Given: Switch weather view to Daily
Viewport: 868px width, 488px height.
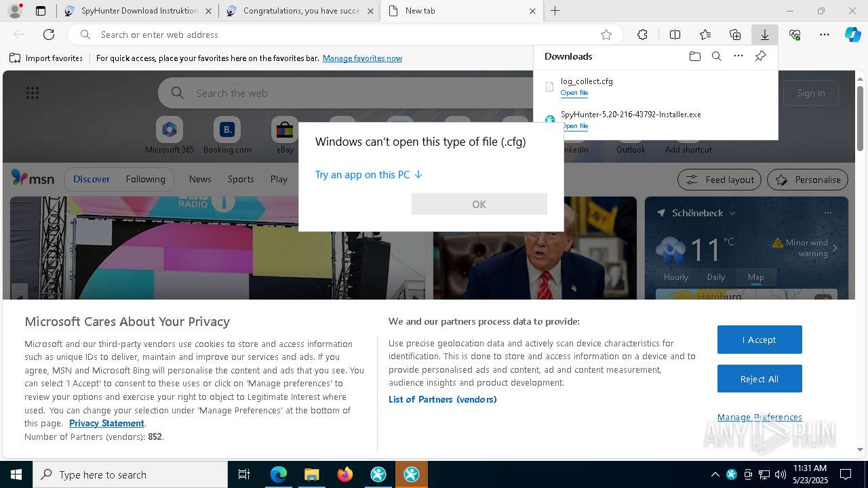Looking at the screenshot, I should click(716, 277).
